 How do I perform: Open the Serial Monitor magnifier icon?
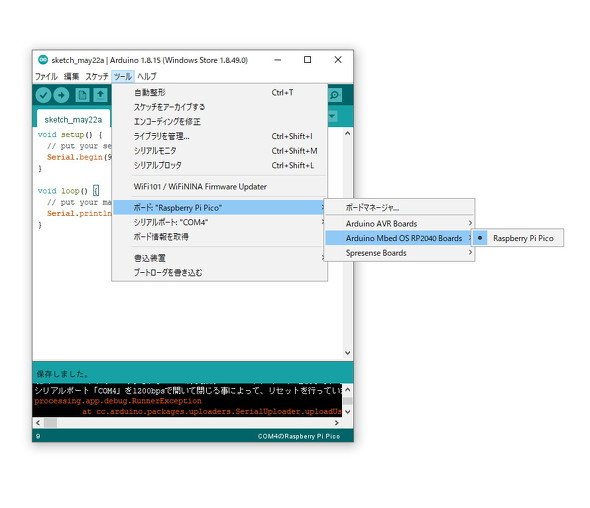[x=335, y=95]
